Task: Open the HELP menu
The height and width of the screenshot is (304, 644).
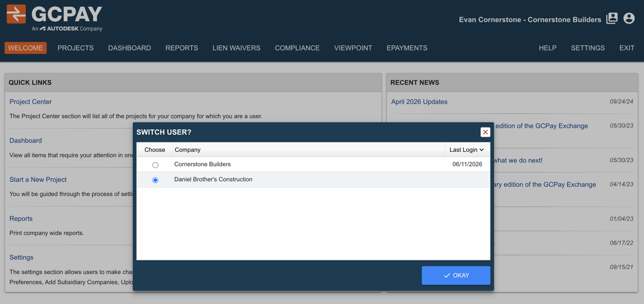Action: pyautogui.click(x=547, y=48)
